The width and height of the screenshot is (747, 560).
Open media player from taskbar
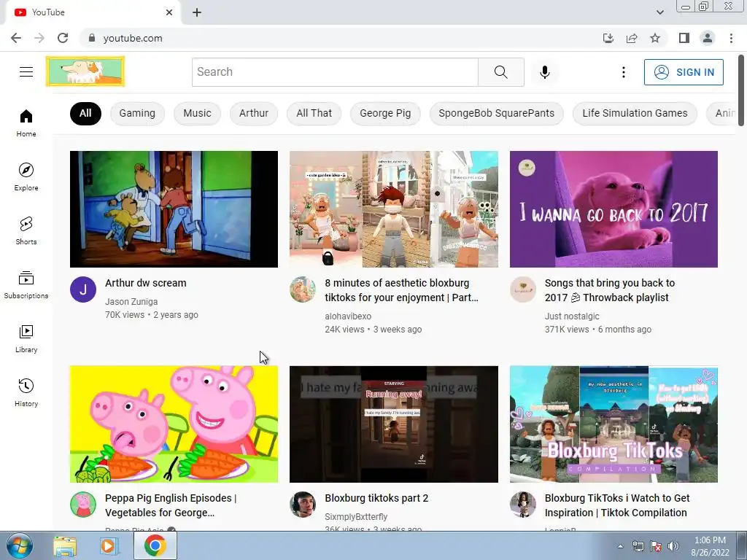pos(109,545)
